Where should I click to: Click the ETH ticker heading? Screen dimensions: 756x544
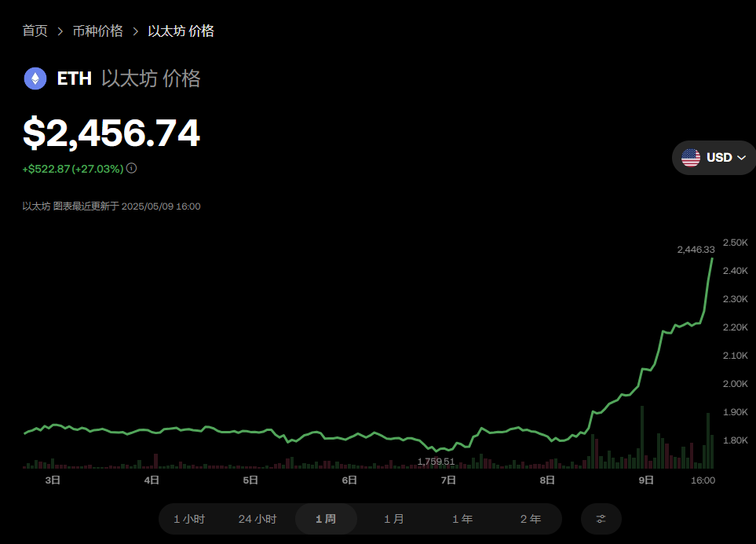click(75, 78)
